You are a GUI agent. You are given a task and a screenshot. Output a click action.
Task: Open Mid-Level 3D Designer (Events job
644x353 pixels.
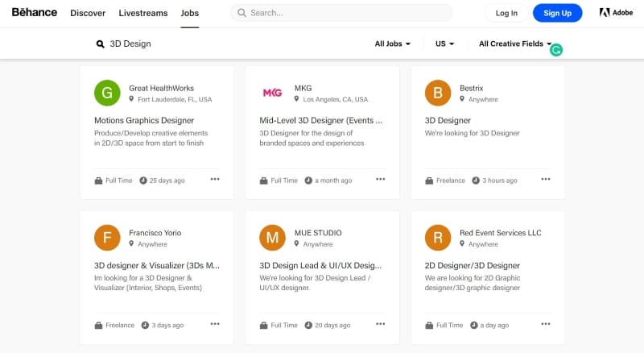[320, 121]
